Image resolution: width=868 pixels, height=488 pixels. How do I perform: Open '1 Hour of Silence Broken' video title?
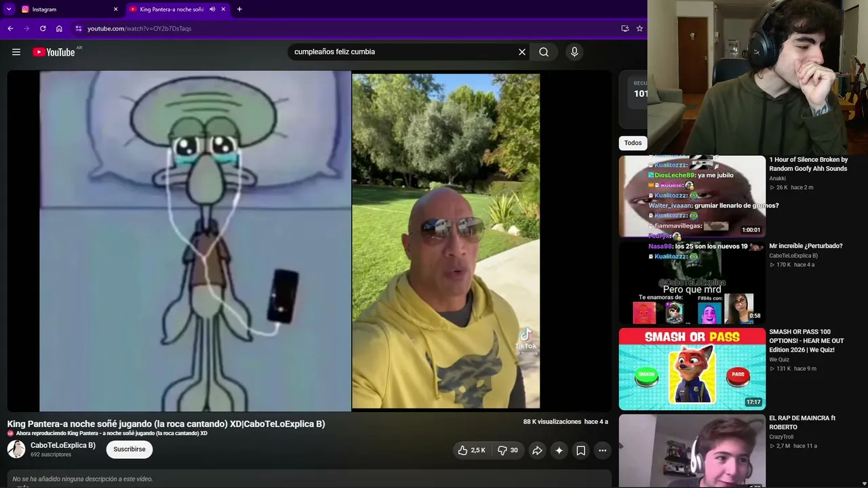[x=808, y=164]
